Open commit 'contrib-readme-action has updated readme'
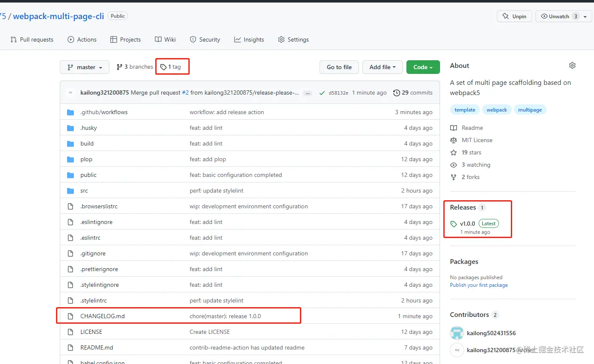 (x=247, y=347)
